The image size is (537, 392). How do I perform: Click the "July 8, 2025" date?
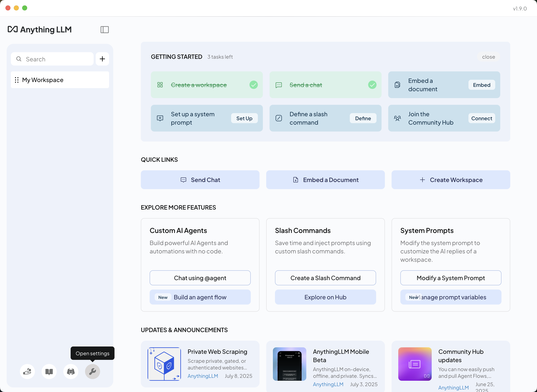(238, 376)
